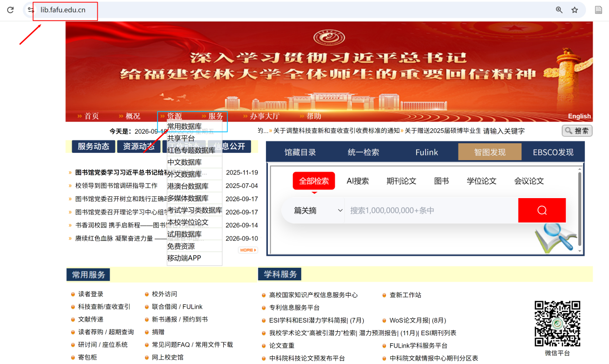Switch to the EBSCO发现 search tab
609x364 pixels.
(553, 152)
